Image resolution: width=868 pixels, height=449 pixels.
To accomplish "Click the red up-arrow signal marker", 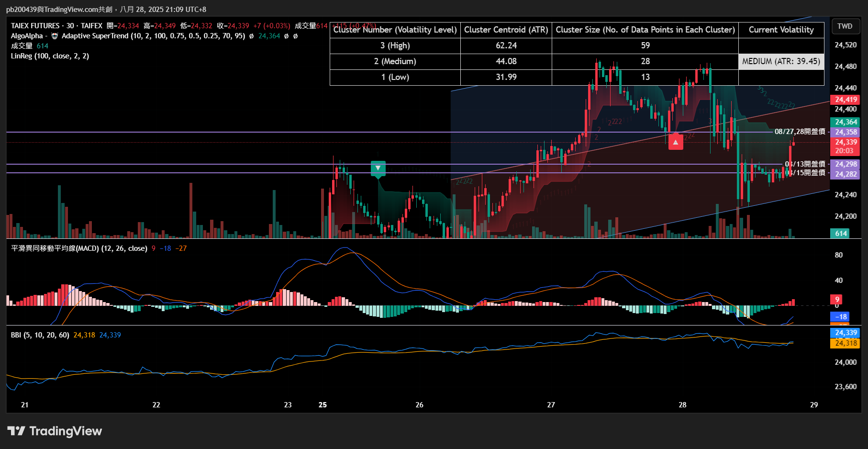I will click(676, 142).
